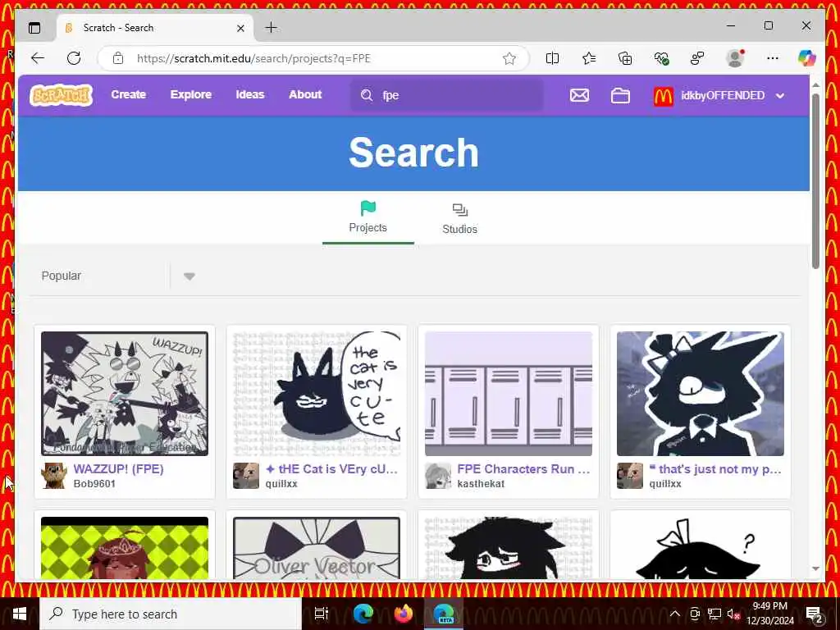Click the scrollbar down arrow
This screenshot has height=630, width=840.
[815, 568]
